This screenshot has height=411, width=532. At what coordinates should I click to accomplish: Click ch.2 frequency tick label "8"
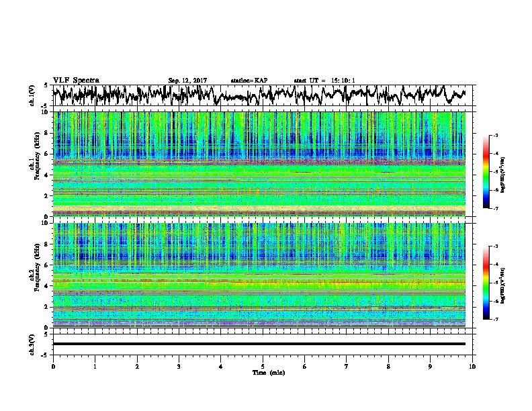(46, 244)
